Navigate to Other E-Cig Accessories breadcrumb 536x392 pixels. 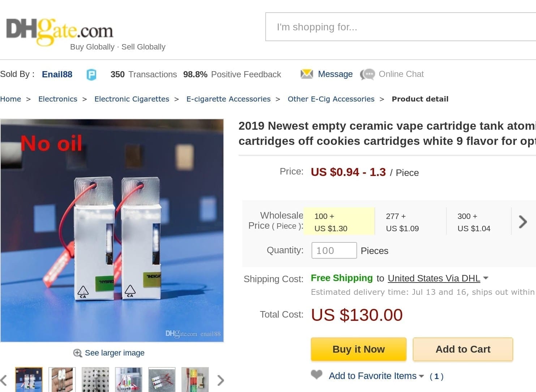(331, 99)
